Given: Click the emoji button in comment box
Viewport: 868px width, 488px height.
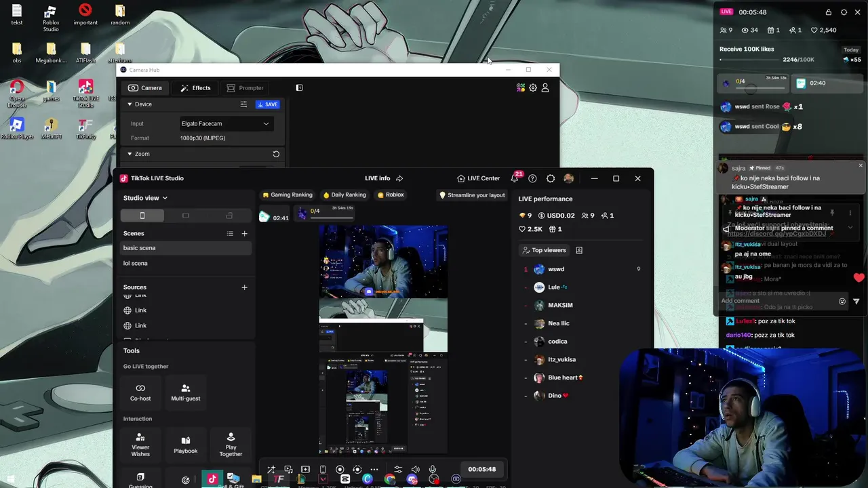Looking at the screenshot, I should 842,301.
